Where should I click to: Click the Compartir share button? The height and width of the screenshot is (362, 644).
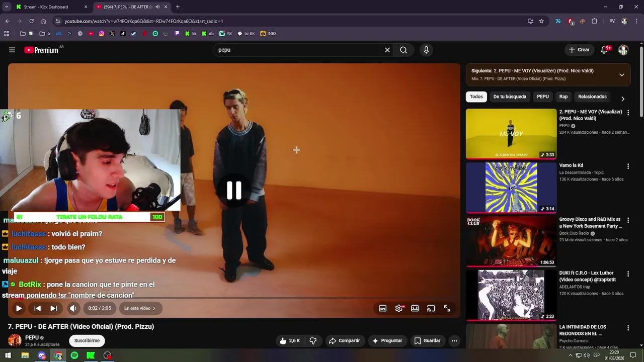pyautogui.click(x=345, y=340)
